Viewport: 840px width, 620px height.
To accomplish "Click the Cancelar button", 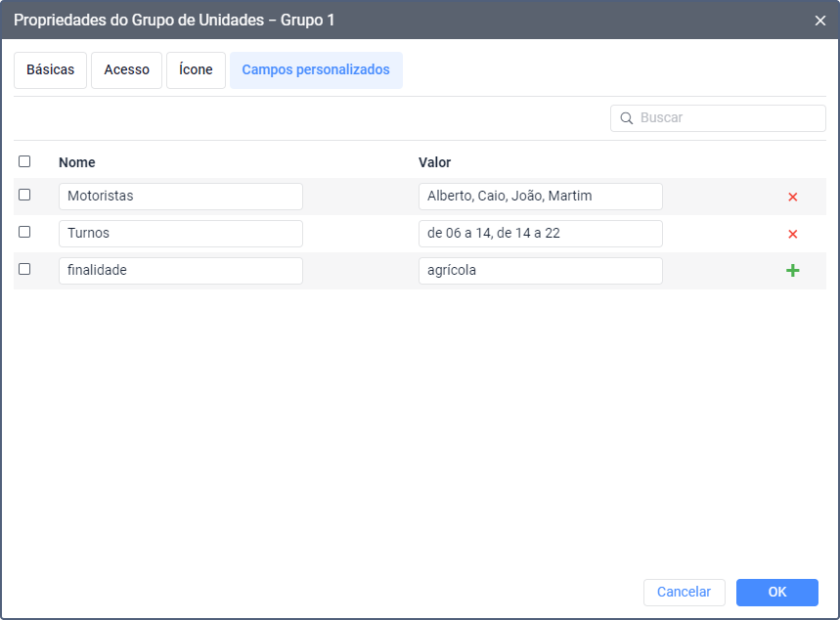I will [x=684, y=593].
